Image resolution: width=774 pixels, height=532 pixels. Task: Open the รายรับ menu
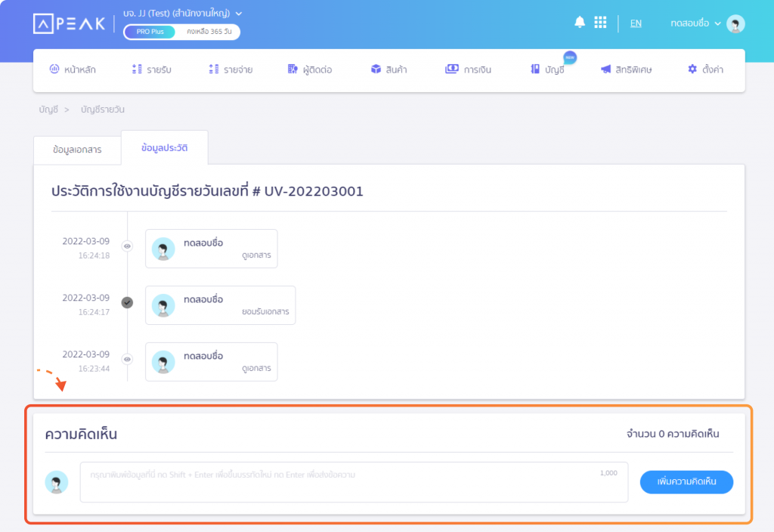click(x=151, y=70)
